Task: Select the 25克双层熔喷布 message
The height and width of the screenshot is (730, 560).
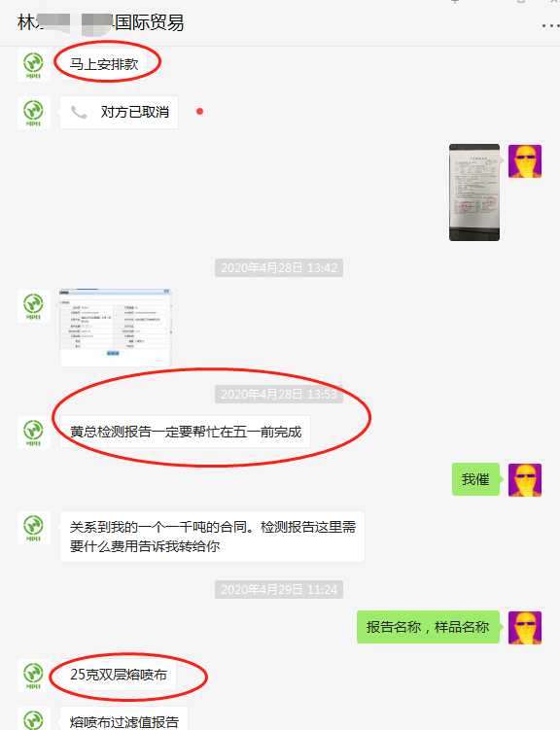Action: 119,675
